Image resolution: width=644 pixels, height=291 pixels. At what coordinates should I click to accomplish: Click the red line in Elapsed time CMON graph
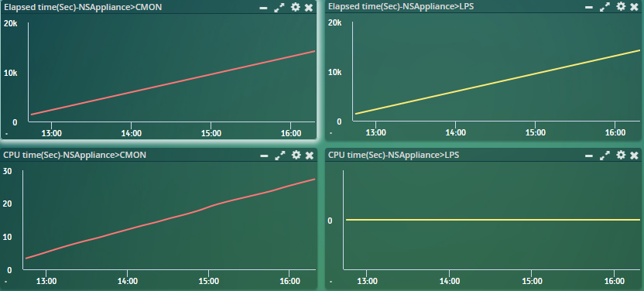coord(173,83)
